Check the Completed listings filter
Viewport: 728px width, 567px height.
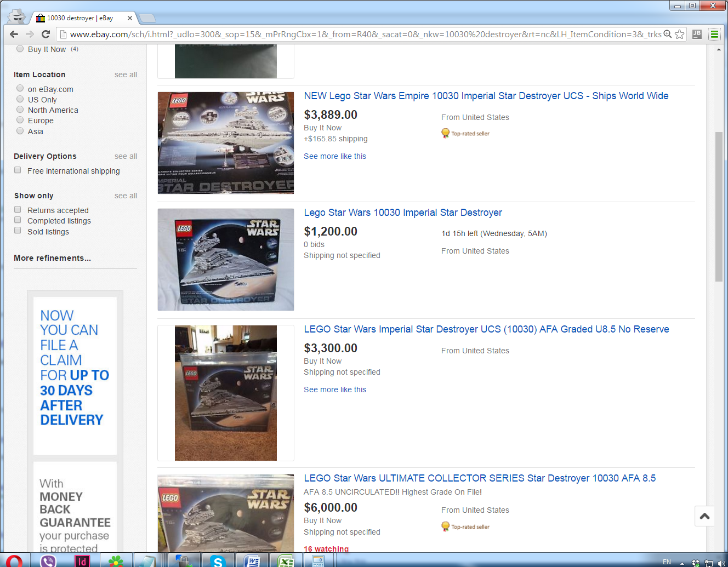pos(18,220)
